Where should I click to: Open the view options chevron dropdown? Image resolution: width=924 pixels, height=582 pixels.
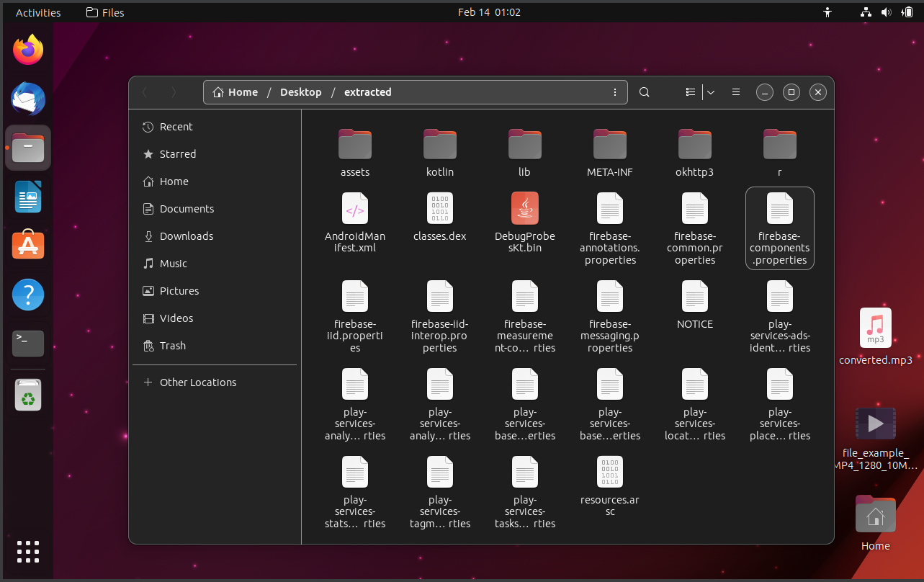coord(711,92)
